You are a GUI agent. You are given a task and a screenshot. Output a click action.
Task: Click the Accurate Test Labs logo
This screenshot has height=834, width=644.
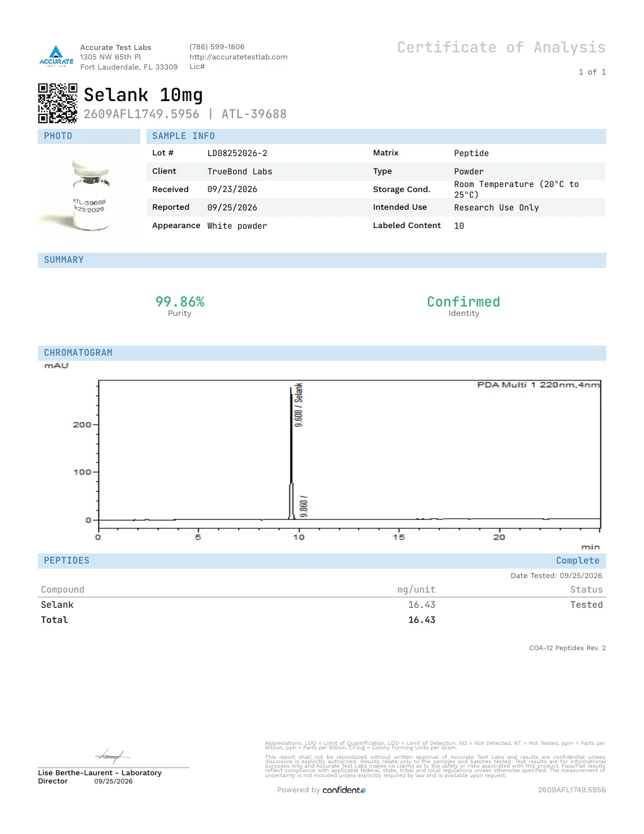tap(56, 56)
